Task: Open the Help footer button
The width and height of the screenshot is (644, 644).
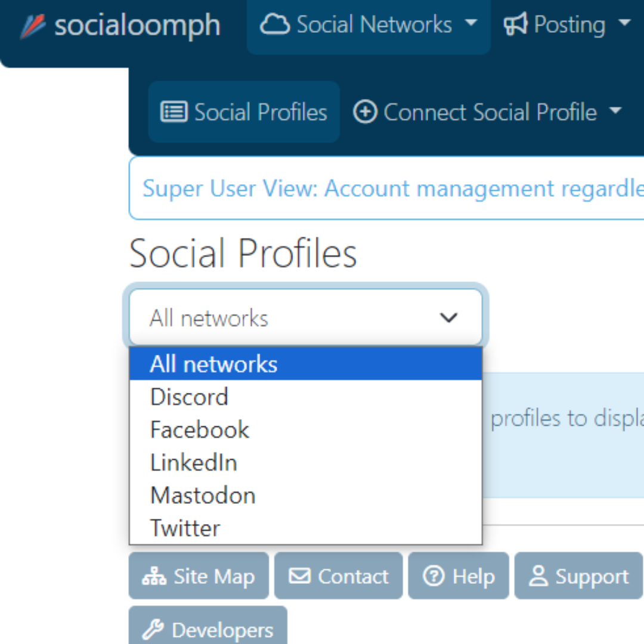Action: [459, 575]
